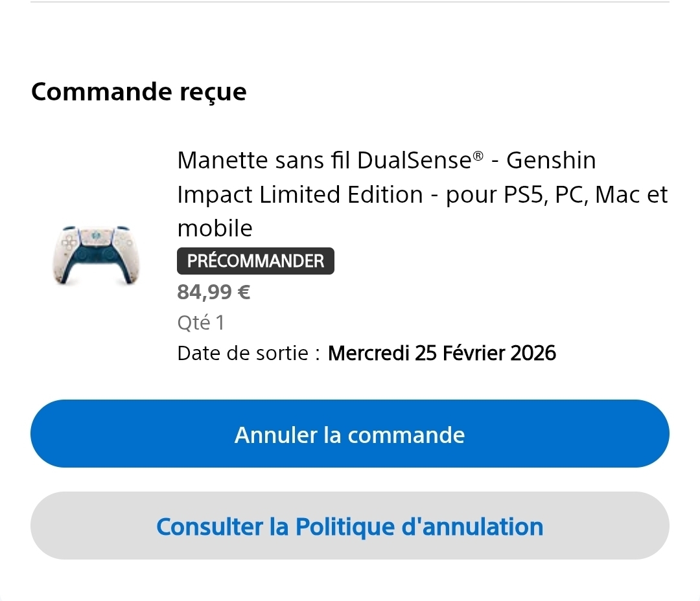Click the word commande in the blue button
The width and height of the screenshot is (700, 601).
[406, 434]
